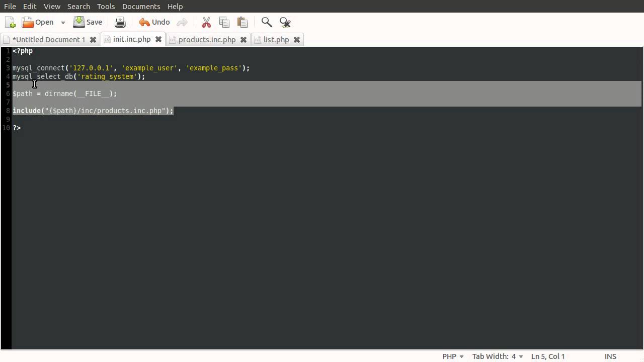Viewport: 644px width, 362px height.
Task: Open the Tools menu
Action: pyautogui.click(x=106, y=6)
